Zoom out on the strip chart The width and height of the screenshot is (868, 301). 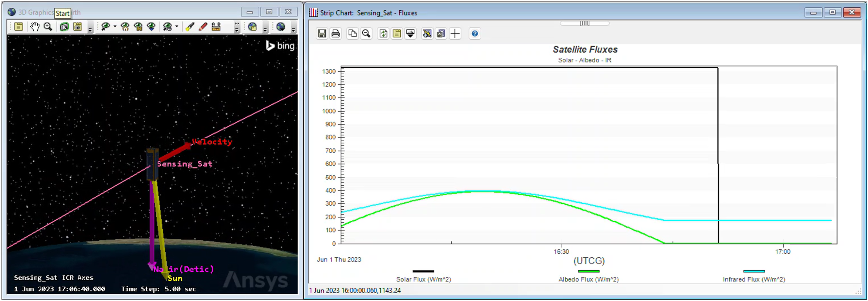pyautogui.click(x=366, y=34)
